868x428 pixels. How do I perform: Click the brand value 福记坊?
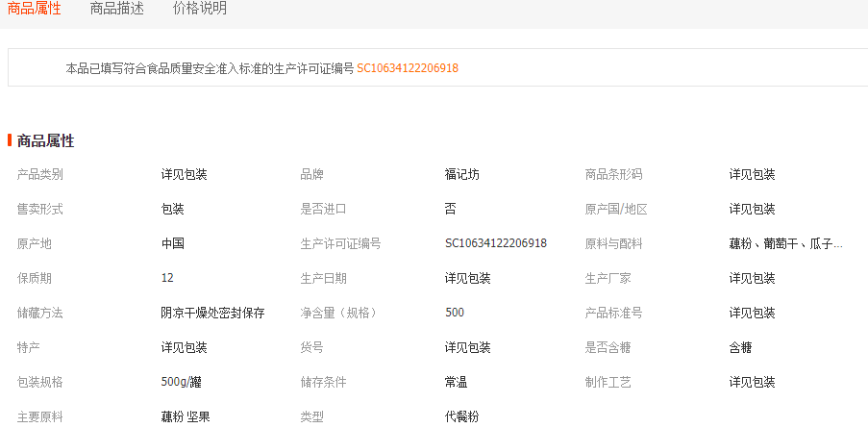point(462,174)
